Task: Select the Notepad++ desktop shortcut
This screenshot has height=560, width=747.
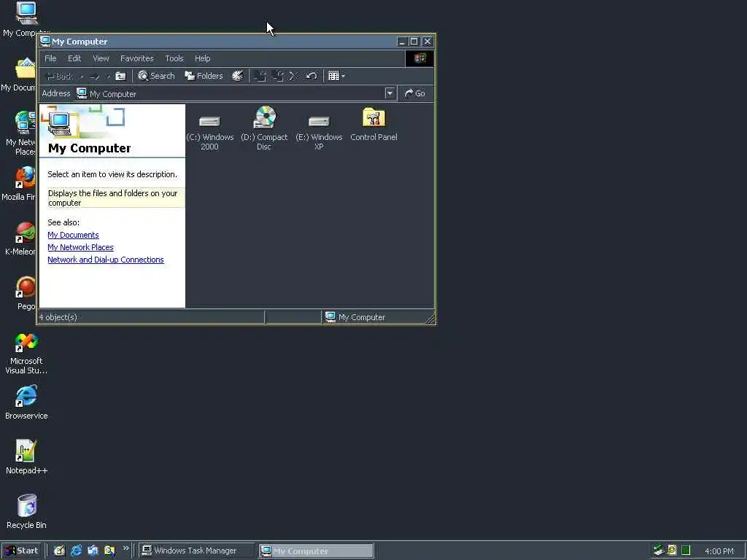Action: tap(26, 457)
